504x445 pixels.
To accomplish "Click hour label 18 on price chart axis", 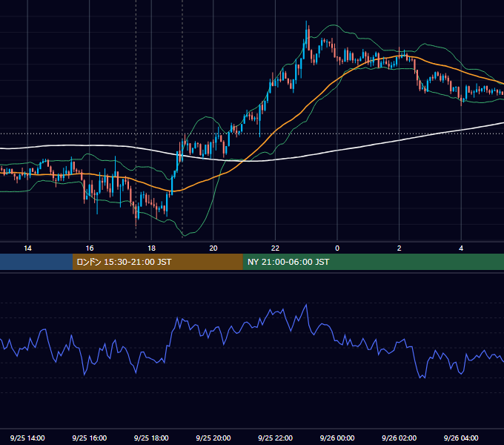I will coord(151,248).
